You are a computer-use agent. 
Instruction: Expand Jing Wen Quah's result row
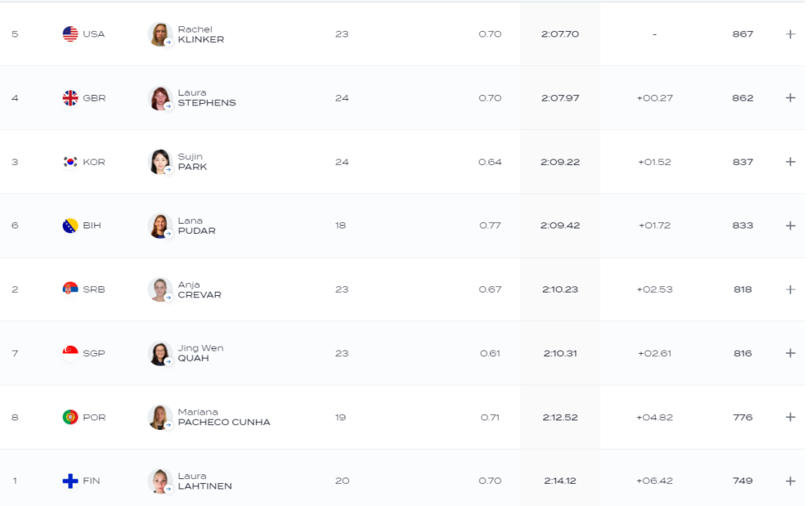pyautogui.click(x=790, y=353)
